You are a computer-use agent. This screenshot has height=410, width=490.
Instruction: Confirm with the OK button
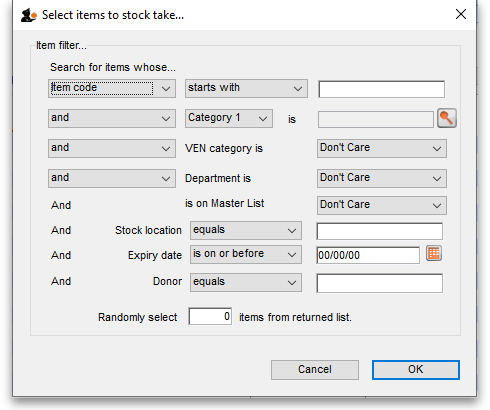(x=416, y=370)
